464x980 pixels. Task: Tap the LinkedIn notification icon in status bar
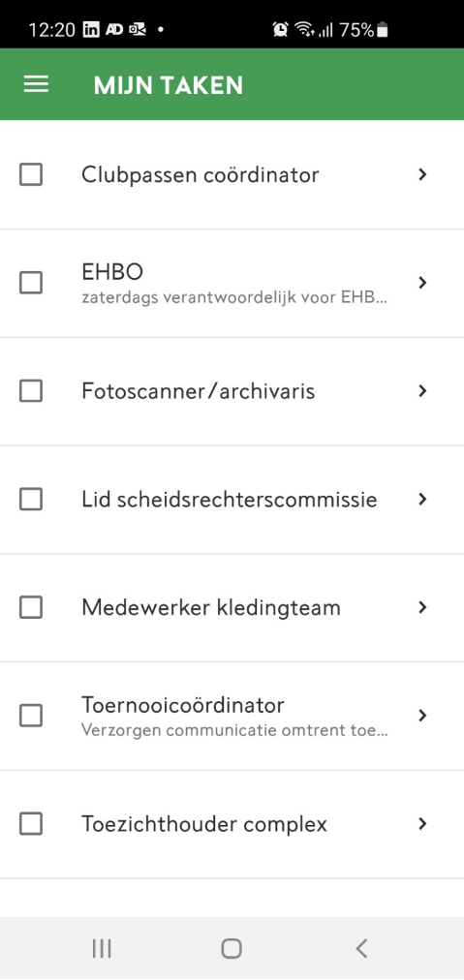point(91,29)
